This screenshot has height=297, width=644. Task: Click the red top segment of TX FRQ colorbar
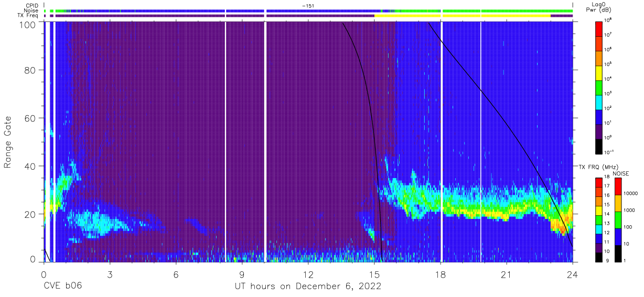[x=599, y=183]
